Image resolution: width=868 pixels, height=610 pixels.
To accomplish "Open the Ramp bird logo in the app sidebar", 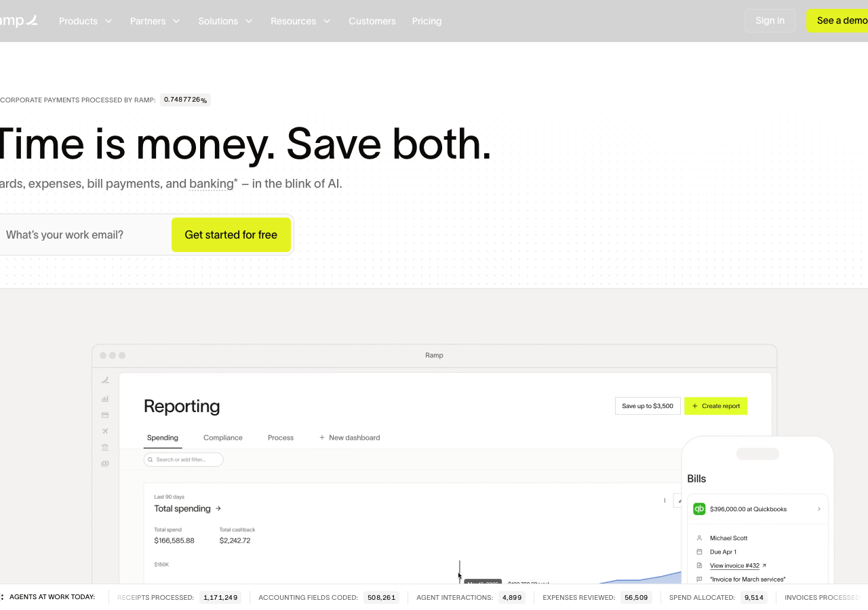I will (105, 380).
